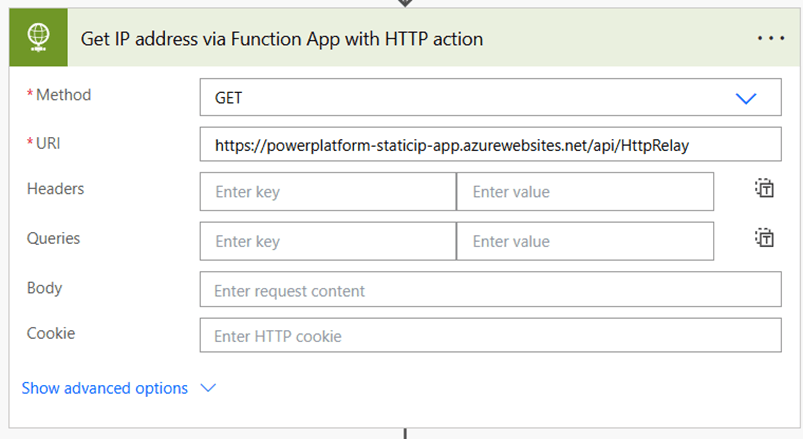The image size is (803, 439).
Task: Click the connector line below the action card
Action: point(405,433)
